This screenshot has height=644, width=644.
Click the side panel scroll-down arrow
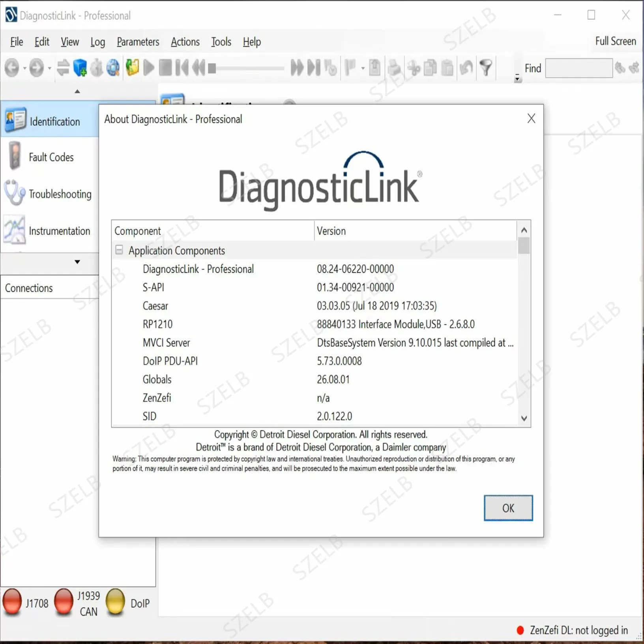77,262
